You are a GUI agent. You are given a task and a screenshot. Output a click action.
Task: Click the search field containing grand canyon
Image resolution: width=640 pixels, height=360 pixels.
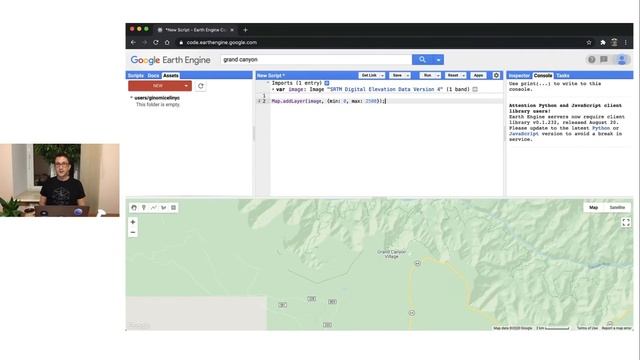tap(316, 60)
